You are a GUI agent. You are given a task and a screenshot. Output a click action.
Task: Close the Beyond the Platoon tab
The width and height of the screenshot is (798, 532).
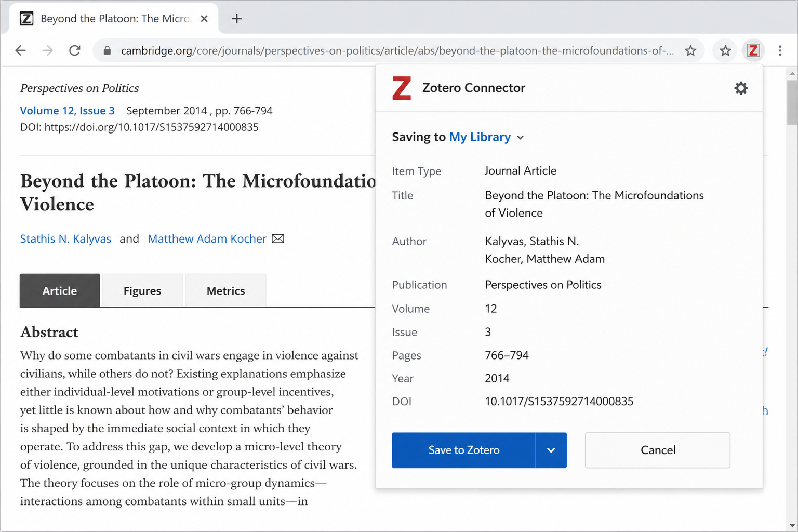tap(204, 19)
